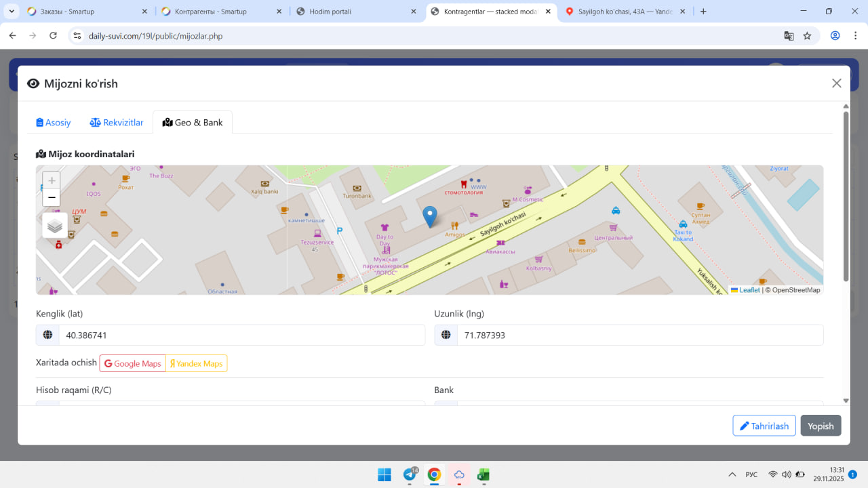Open location in Yandex Maps

[196, 363]
